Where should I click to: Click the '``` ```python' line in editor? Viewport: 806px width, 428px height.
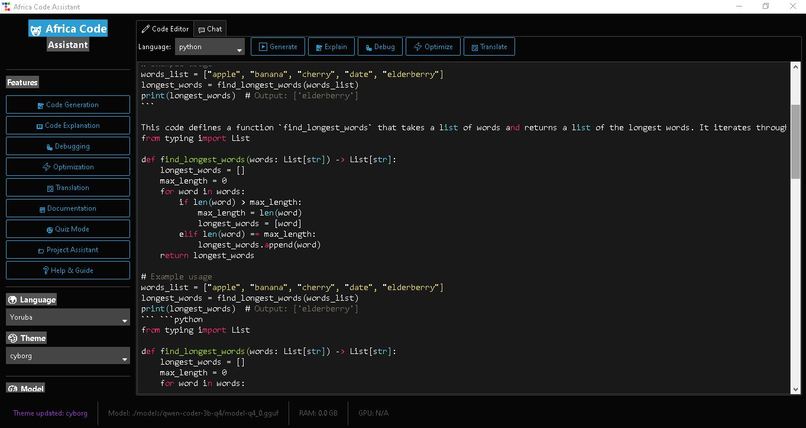pos(172,320)
